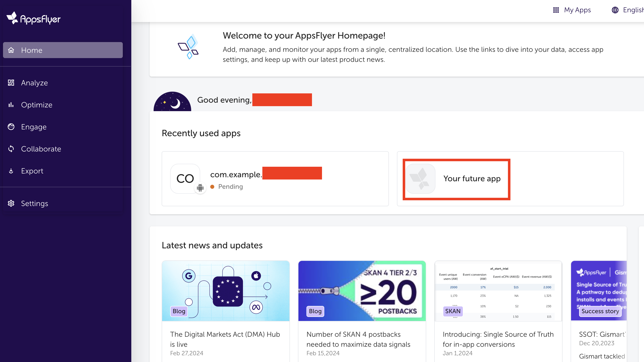
Task: Click the Engage face icon
Action: [11, 127]
